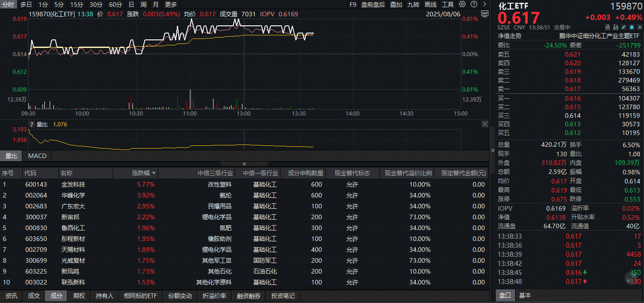Click the 融 margin badge in quote header
Screen dimensions: 644x303
click(616, 27)
